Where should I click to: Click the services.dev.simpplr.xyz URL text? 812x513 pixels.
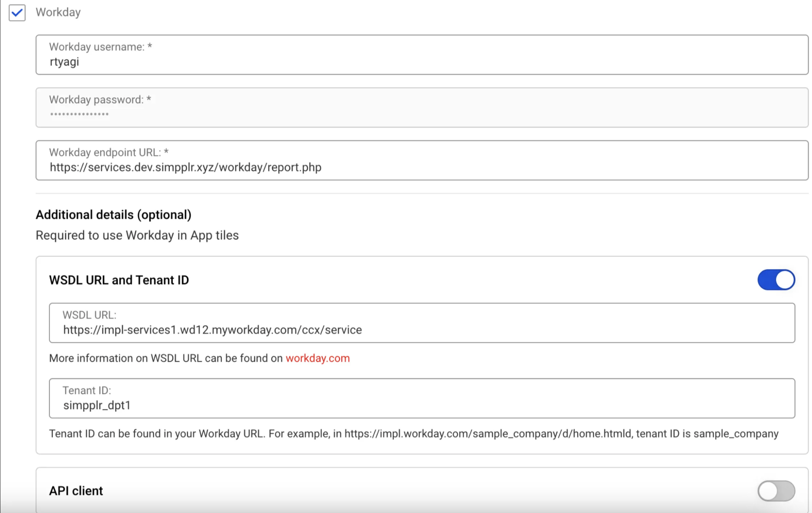[185, 167]
